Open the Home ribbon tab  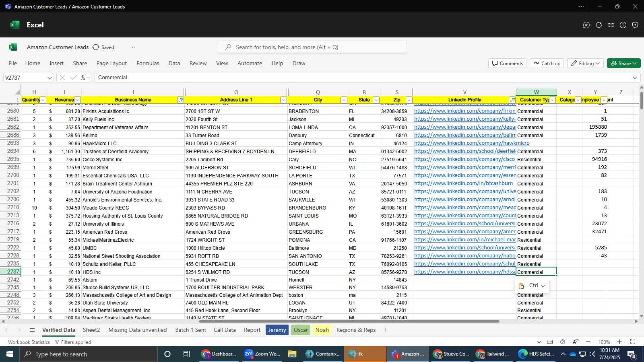coord(33,63)
